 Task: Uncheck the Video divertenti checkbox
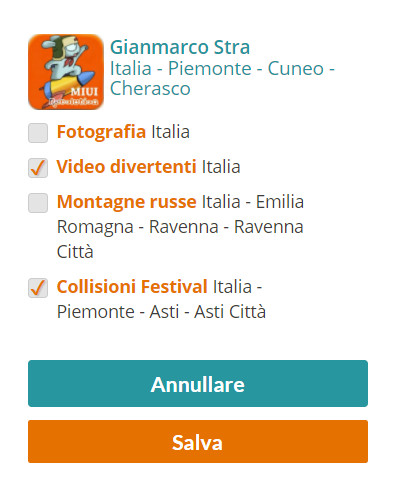pos(38,168)
